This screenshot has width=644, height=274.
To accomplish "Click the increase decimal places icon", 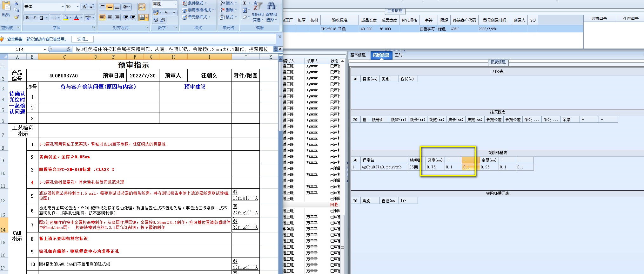I will coord(156,20).
